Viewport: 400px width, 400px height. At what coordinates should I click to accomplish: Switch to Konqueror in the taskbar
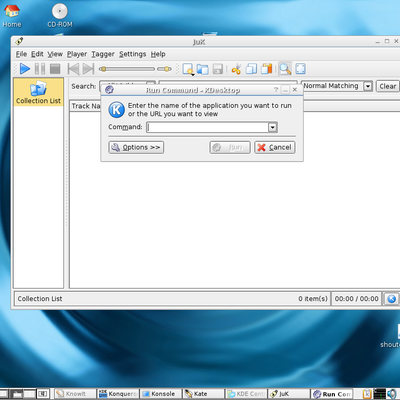[118, 394]
